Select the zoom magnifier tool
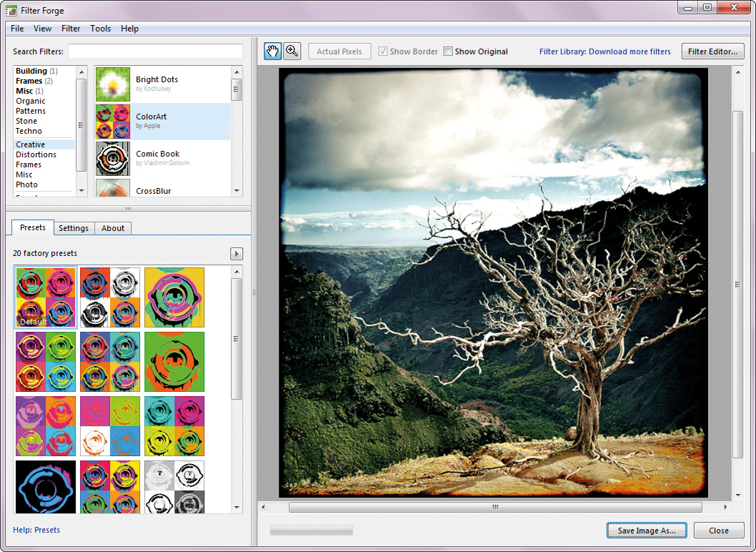This screenshot has width=756, height=552. (x=292, y=51)
